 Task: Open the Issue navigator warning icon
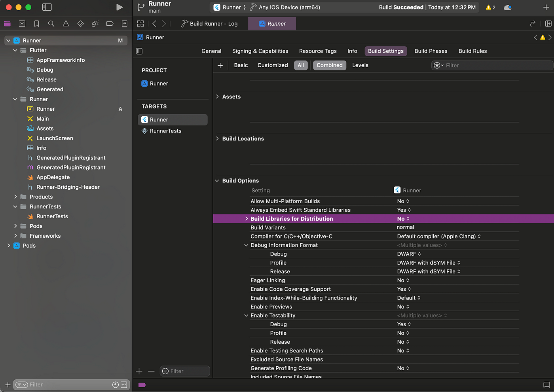point(66,24)
